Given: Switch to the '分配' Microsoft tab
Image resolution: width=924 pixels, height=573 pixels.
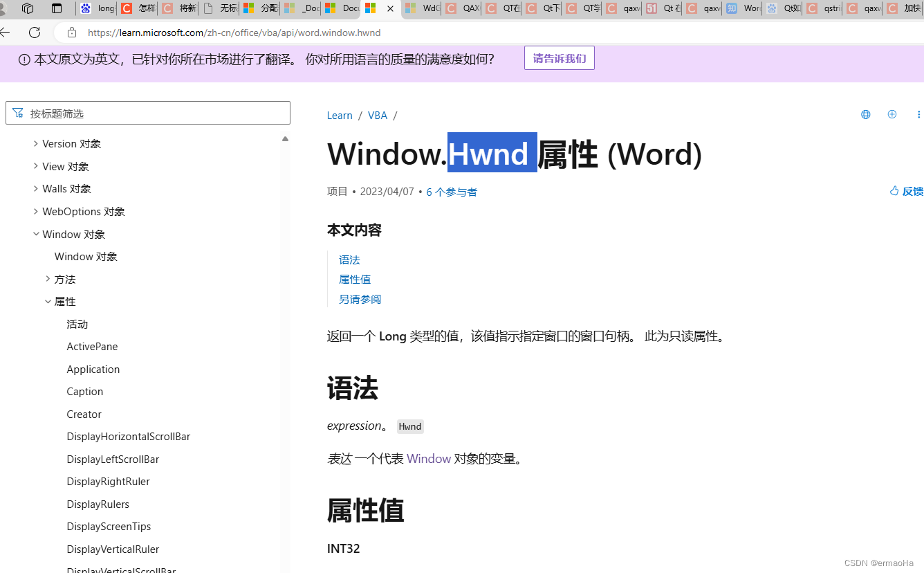Looking at the screenshot, I should coord(260,8).
